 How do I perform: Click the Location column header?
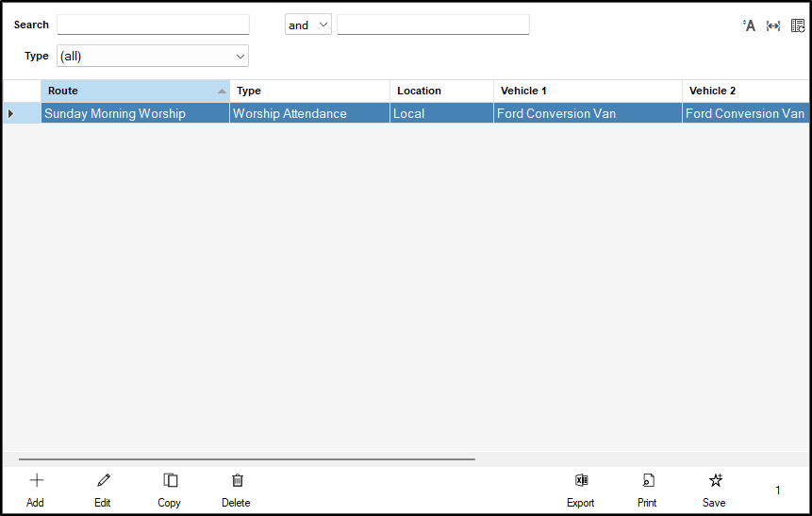point(441,91)
